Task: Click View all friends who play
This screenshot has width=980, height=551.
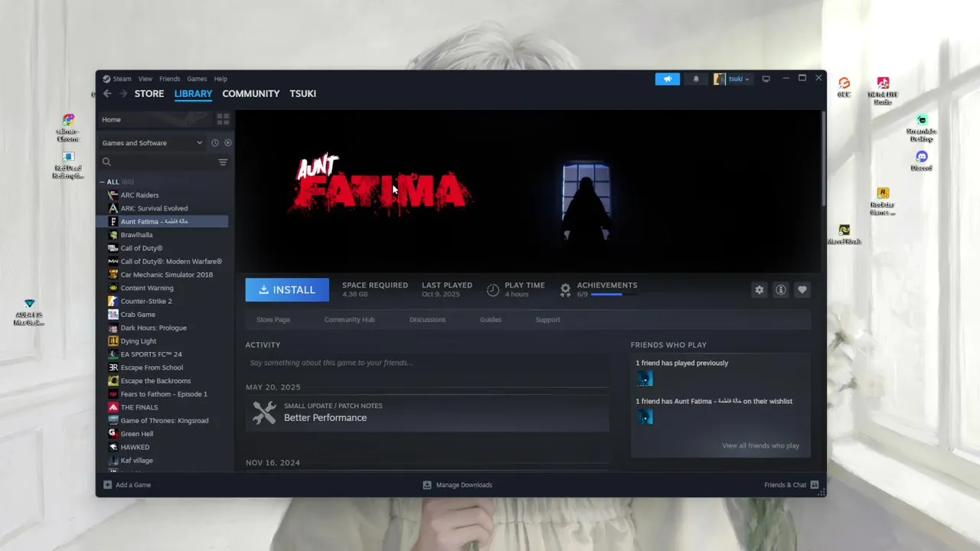Action: tap(760, 445)
